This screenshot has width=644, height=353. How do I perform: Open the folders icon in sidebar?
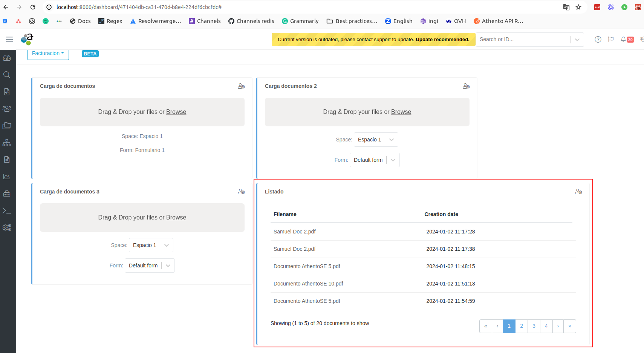point(7,126)
